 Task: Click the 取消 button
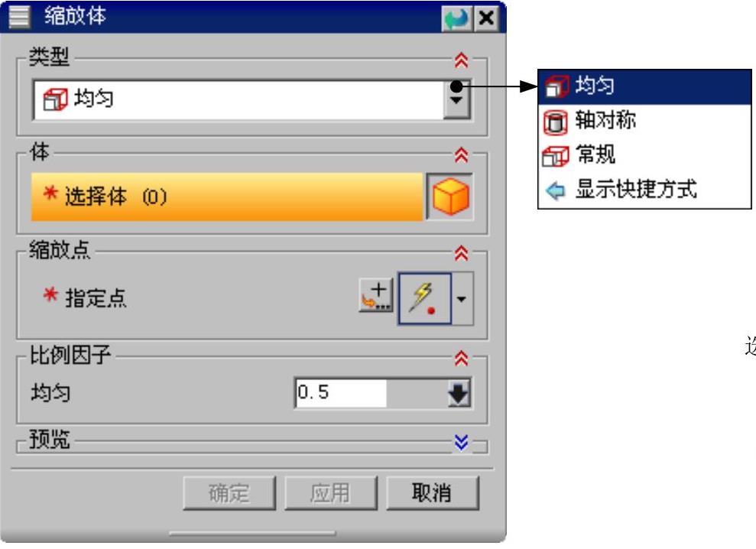pos(433,493)
